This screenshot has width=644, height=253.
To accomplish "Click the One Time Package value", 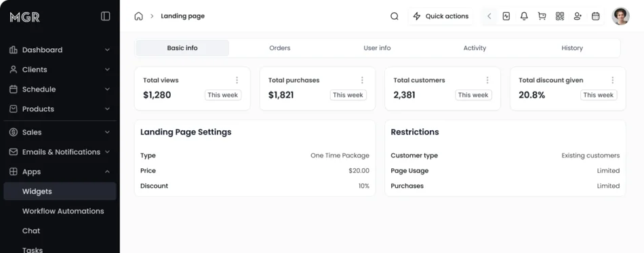I will (x=340, y=155).
